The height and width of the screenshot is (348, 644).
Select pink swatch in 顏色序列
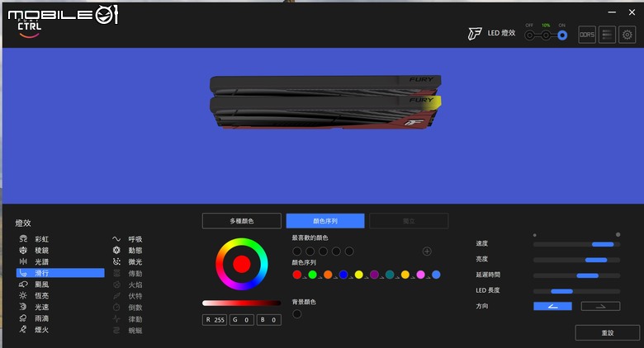(x=420, y=275)
